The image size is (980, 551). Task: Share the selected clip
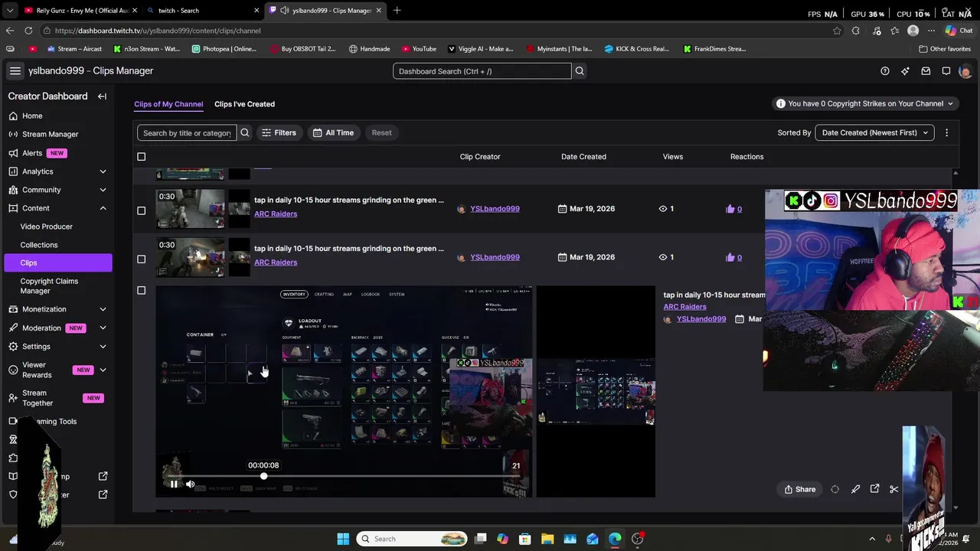point(800,490)
